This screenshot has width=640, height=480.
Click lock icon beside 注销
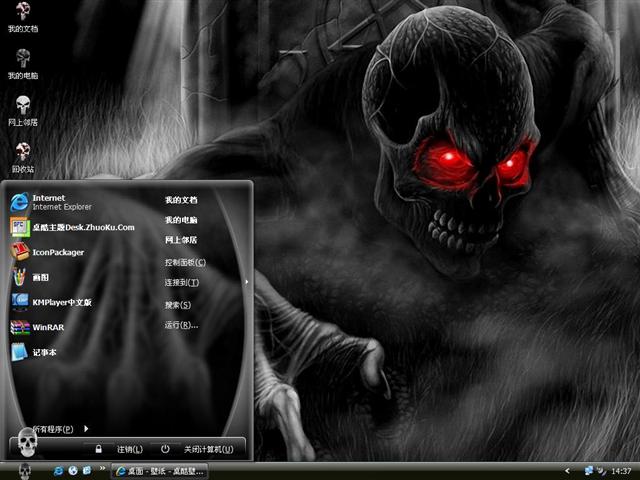[98, 449]
